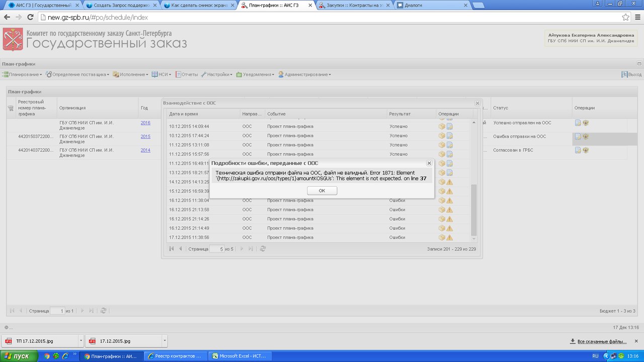Image resolution: width=644 pixels, height=362 pixels.
Task: Open the 'Исполнение' menu
Action: coord(130,74)
